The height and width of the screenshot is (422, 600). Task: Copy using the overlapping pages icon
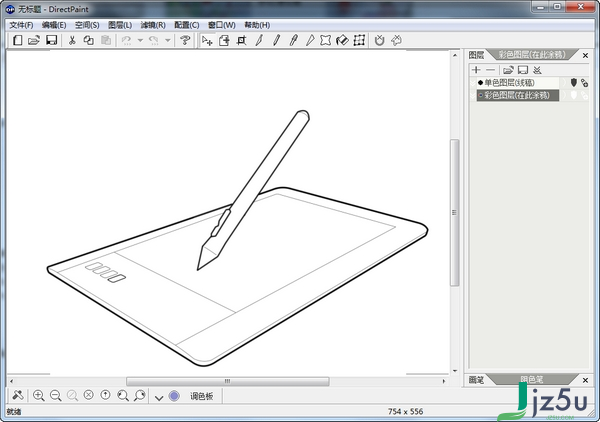click(89, 40)
